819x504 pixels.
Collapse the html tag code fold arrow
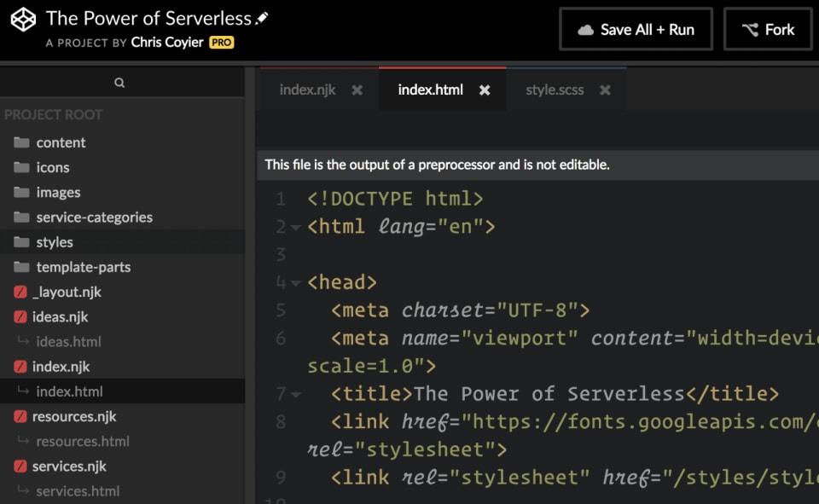pos(295,228)
